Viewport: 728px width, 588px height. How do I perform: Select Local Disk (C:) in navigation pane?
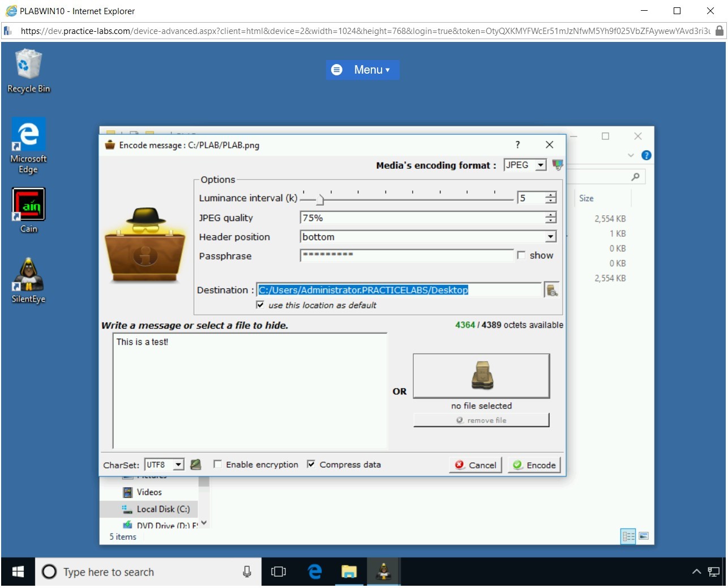click(162, 509)
